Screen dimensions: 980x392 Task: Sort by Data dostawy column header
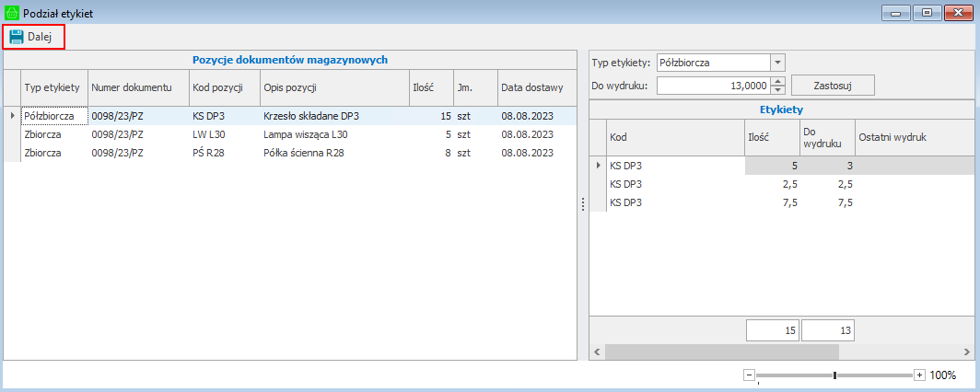[x=531, y=87]
